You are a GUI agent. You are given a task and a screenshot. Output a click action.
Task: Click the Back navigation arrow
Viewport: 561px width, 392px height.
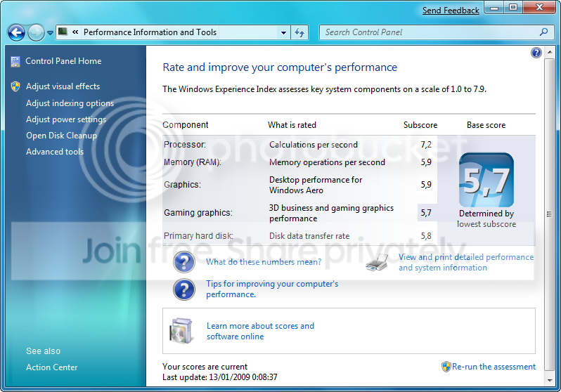click(x=16, y=33)
